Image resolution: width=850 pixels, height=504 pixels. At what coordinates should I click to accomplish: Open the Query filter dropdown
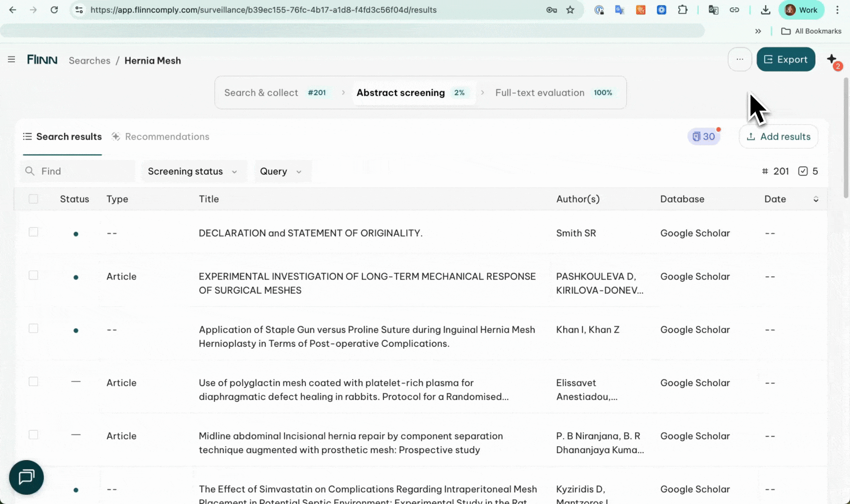tap(281, 172)
